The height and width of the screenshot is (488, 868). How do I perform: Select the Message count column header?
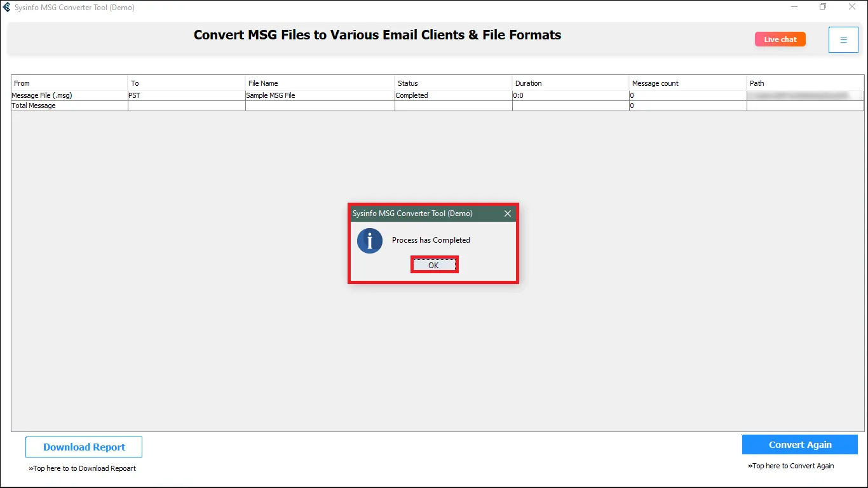(688, 83)
